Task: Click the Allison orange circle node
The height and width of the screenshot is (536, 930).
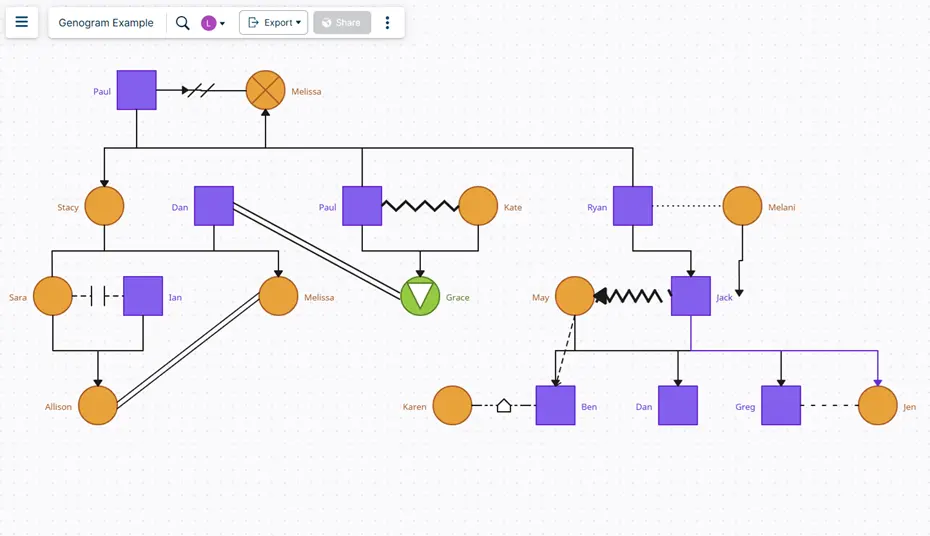Action: [98, 405]
